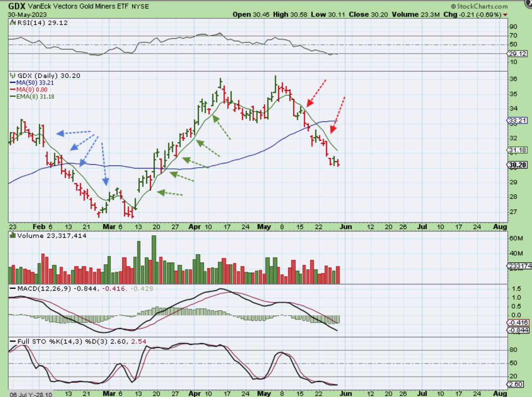Click the black line marker beside MACD(12,26,9)
Image resolution: width=532 pixels, height=397 pixels.
(12, 289)
